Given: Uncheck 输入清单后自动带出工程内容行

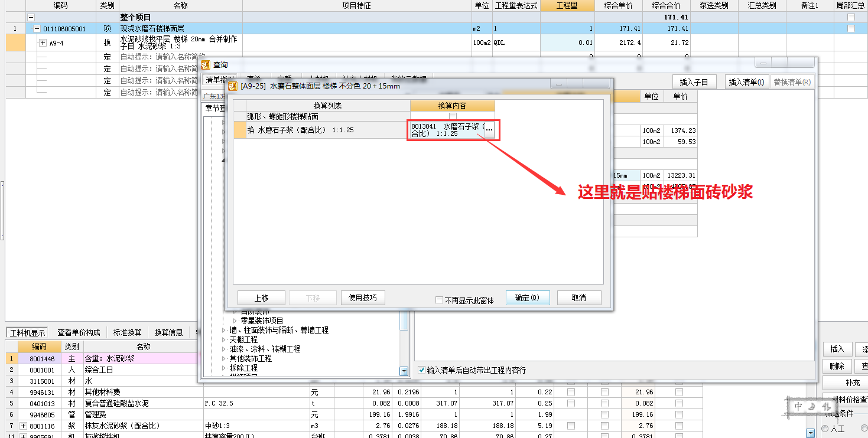Looking at the screenshot, I should click(421, 370).
